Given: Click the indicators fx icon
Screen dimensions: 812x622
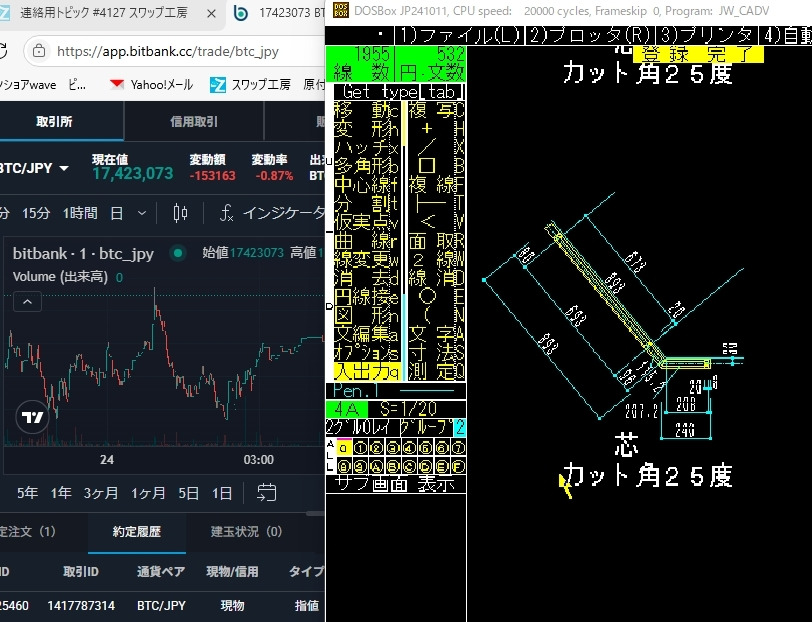Looking at the screenshot, I should (x=227, y=213).
